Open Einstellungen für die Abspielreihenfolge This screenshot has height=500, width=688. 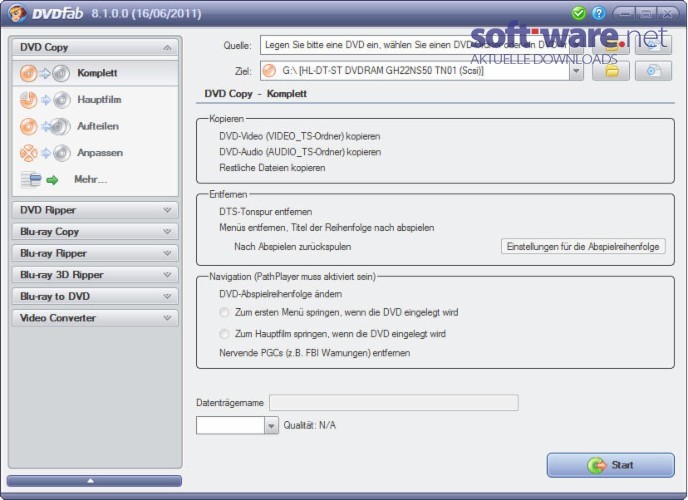coord(583,246)
